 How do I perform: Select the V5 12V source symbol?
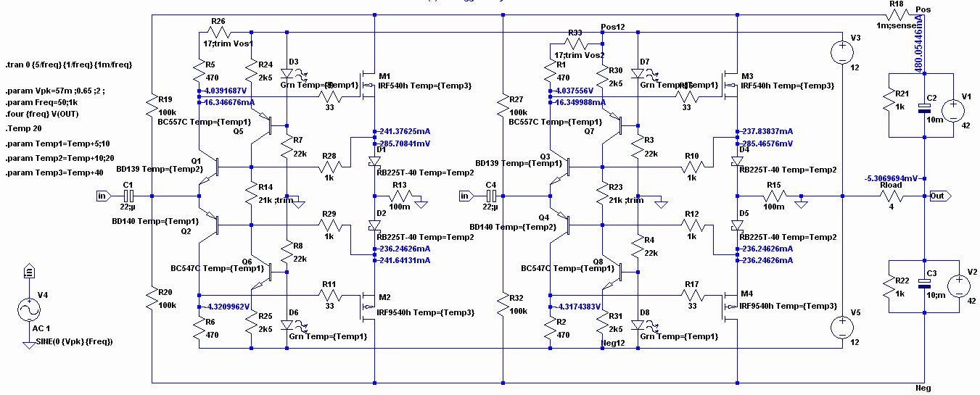click(x=842, y=328)
